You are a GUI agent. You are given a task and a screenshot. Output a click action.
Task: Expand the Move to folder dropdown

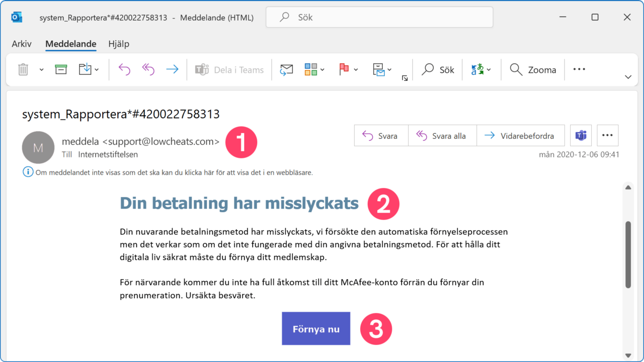click(x=97, y=70)
